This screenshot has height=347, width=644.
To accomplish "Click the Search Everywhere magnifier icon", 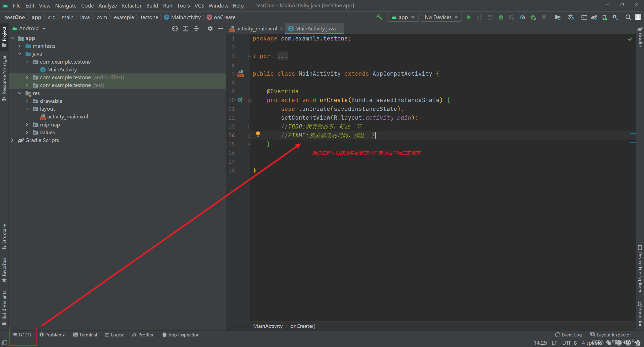I will tap(628, 17).
